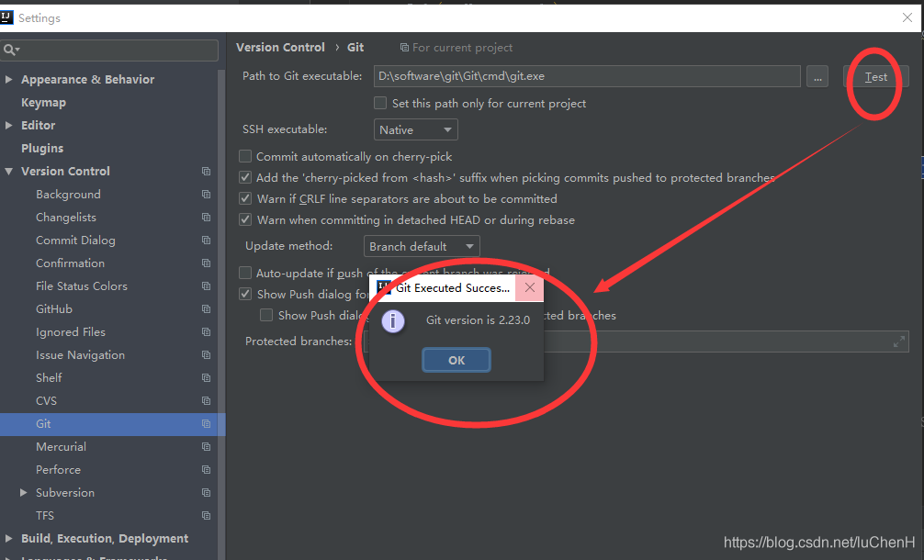Select Mercurial in the settings tree
This screenshot has width=924, height=560.
pos(61,447)
